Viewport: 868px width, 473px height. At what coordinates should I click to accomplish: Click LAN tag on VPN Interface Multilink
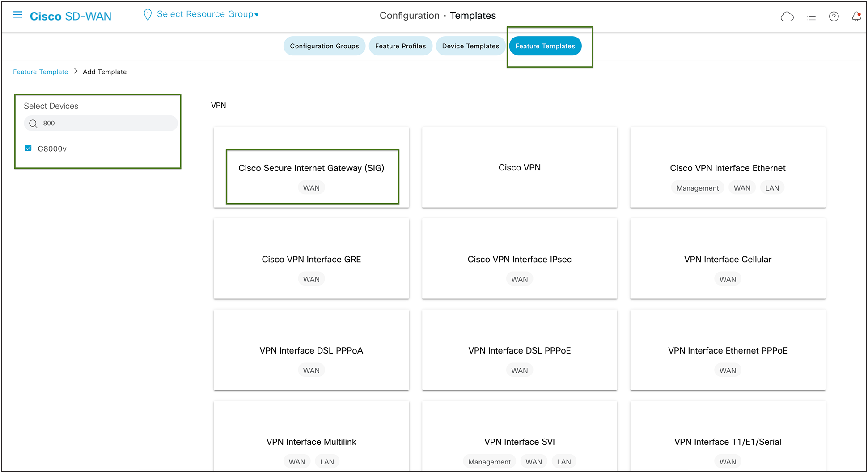(x=327, y=462)
